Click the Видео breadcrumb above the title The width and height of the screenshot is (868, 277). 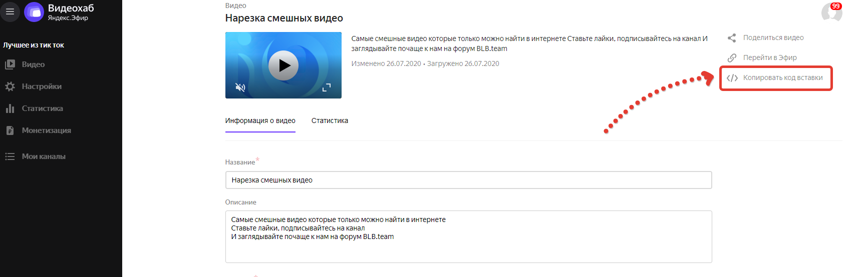(235, 5)
